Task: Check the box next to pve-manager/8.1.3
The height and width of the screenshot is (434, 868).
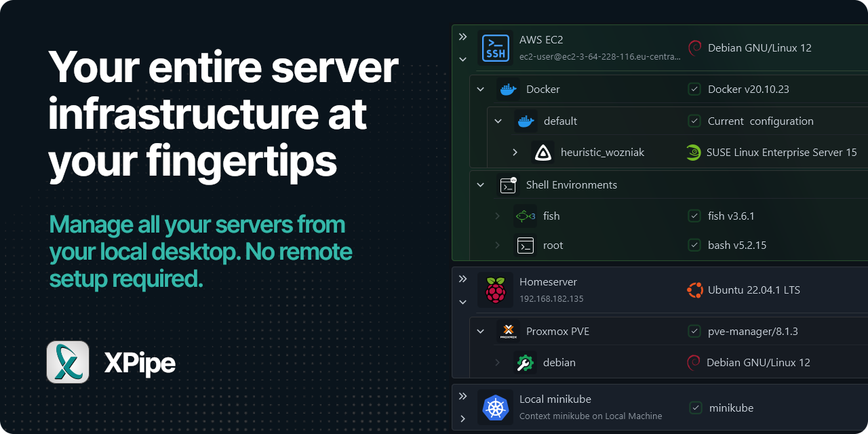Action: click(694, 331)
